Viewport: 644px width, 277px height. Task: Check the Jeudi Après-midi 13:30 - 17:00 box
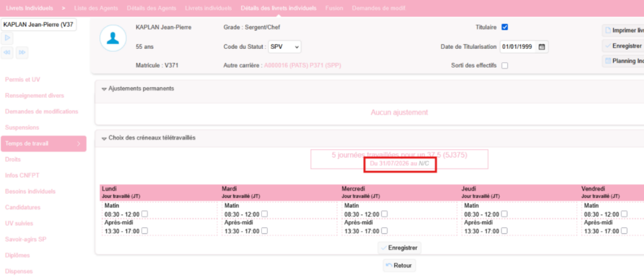click(504, 231)
